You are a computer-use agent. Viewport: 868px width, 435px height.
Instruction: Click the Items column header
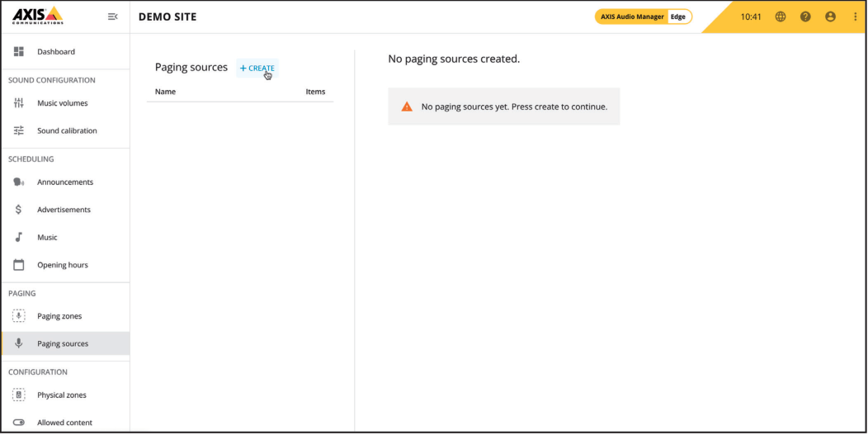click(315, 92)
